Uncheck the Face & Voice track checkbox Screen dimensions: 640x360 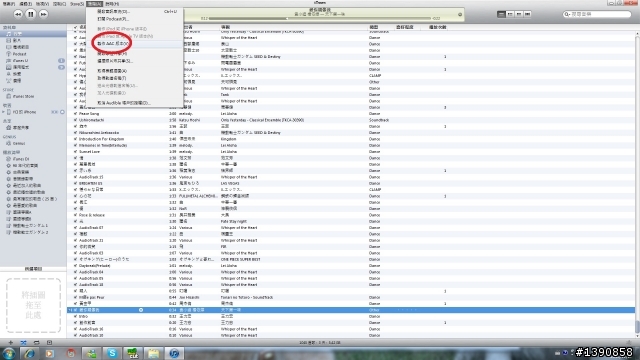coord(76,215)
